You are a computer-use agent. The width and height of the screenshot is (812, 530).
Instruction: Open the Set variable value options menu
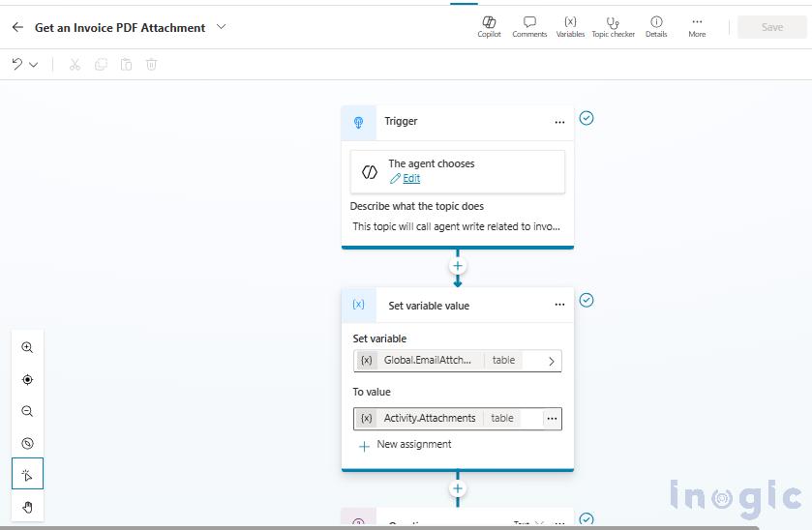(x=559, y=305)
